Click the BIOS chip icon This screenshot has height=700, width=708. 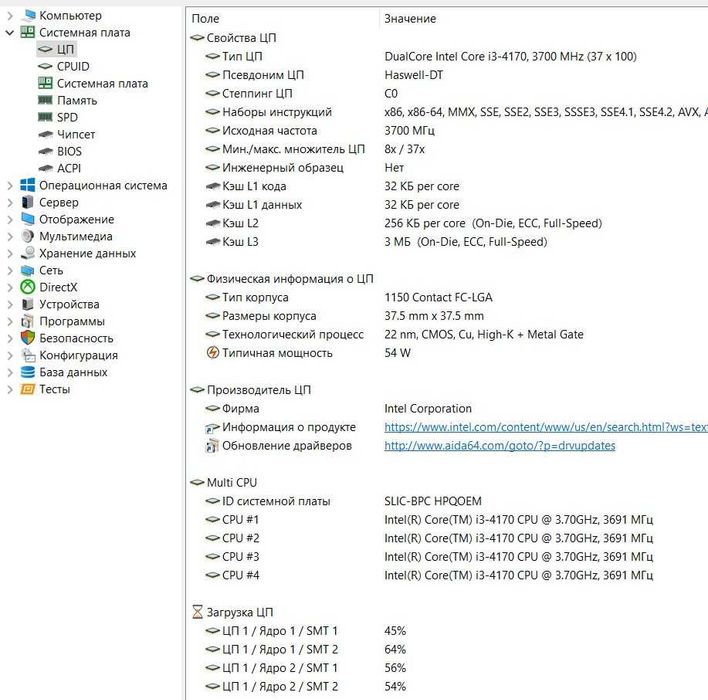(45, 151)
